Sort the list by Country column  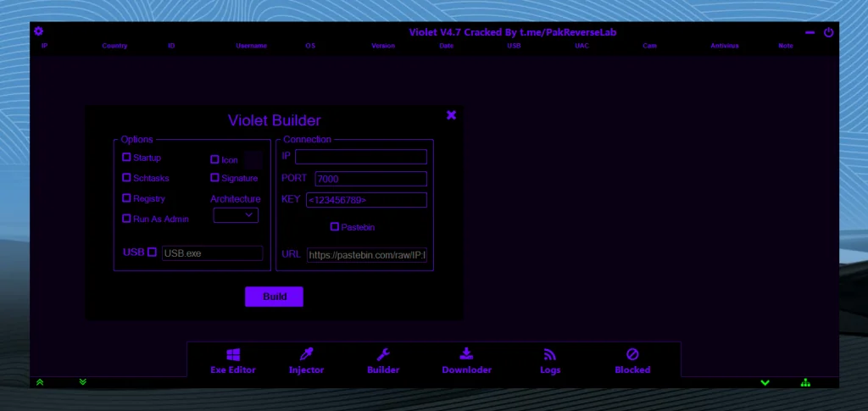114,46
